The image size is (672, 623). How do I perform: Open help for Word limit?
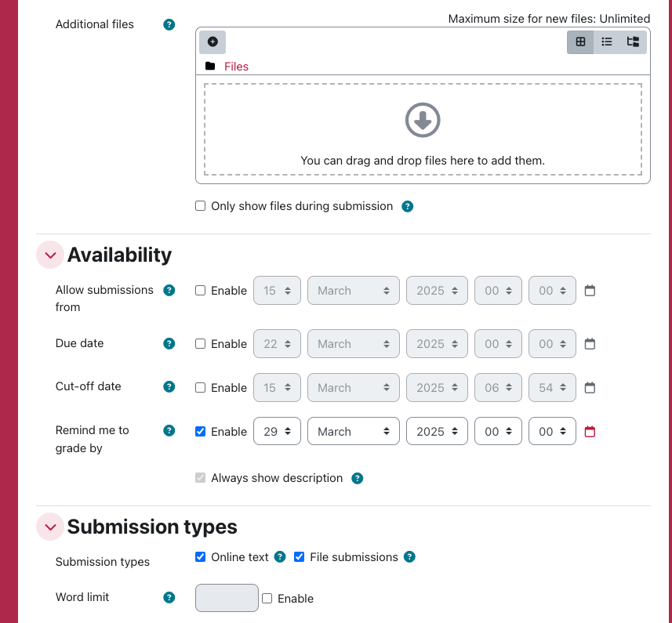tap(169, 597)
